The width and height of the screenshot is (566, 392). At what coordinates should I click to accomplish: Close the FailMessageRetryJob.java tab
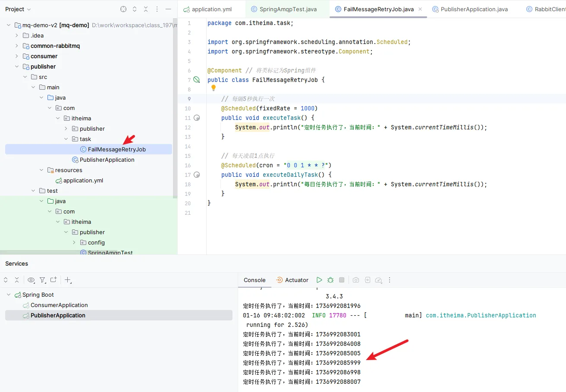coord(420,9)
